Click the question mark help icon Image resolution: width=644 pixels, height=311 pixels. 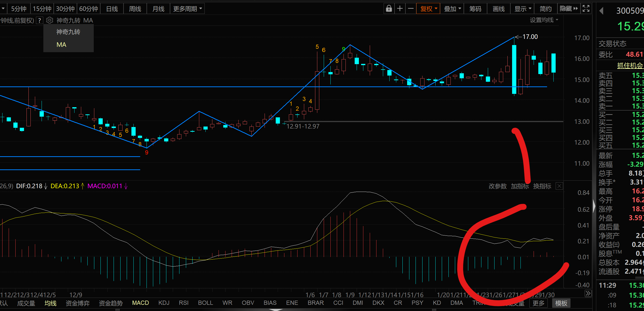coord(40,21)
